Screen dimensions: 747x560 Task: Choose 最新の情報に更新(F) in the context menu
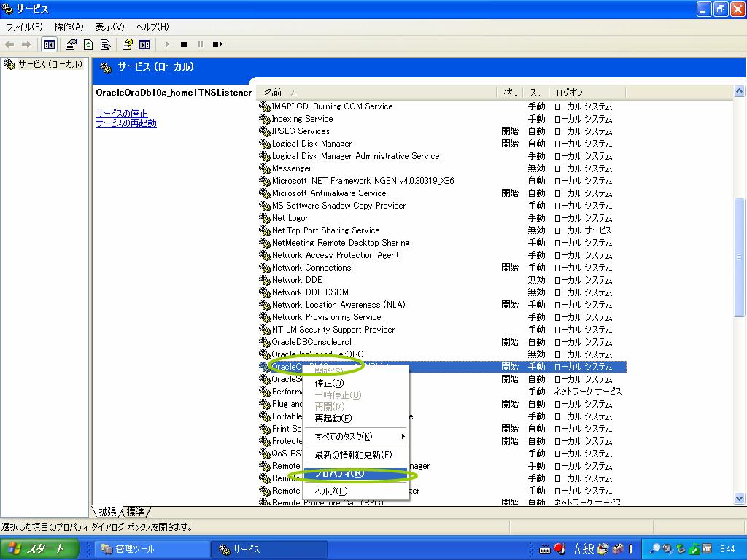tap(355, 455)
